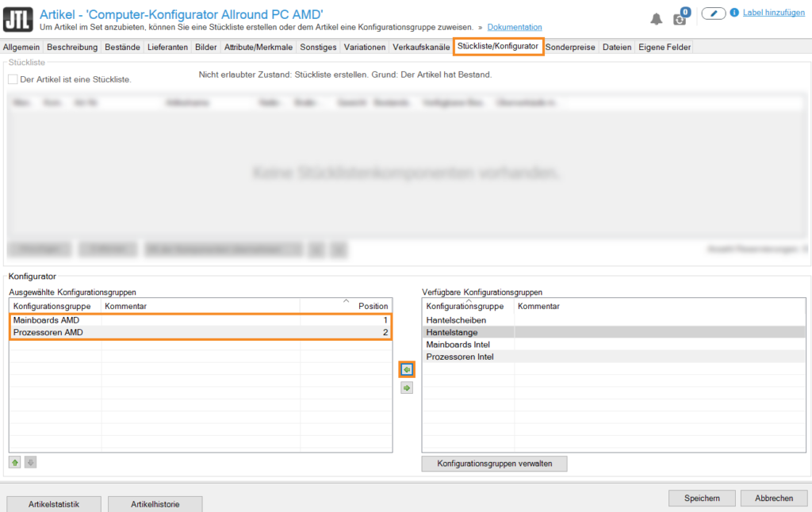Image resolution: width=812 pixels, height=512 pixels.
Task: Open the Variationen tab
Action: click(x=365, y=47)
